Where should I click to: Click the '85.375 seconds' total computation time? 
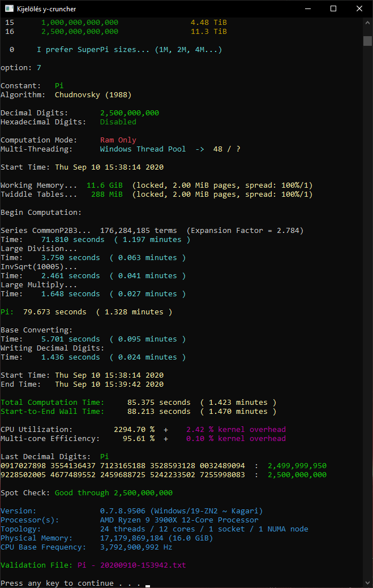pos(158,403)
